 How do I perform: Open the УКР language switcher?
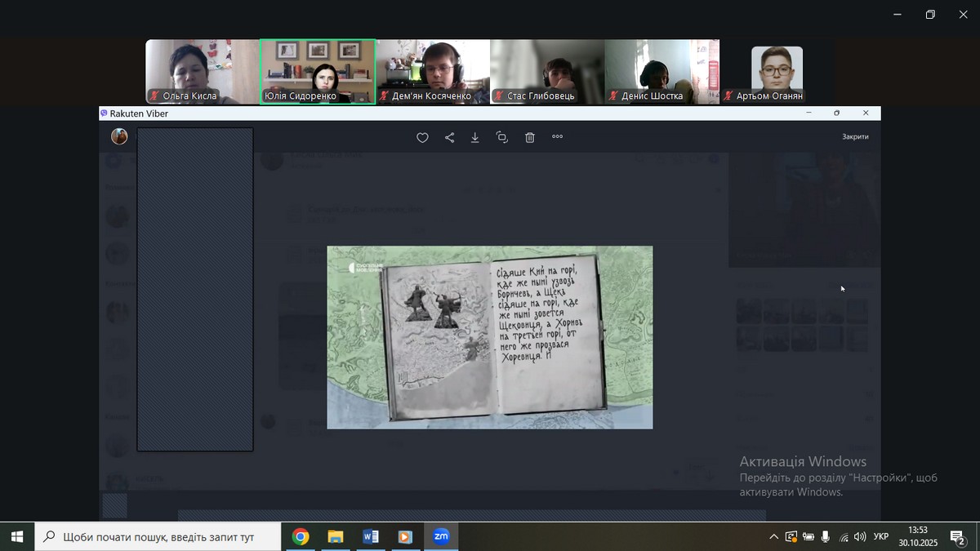click(881, 537)
